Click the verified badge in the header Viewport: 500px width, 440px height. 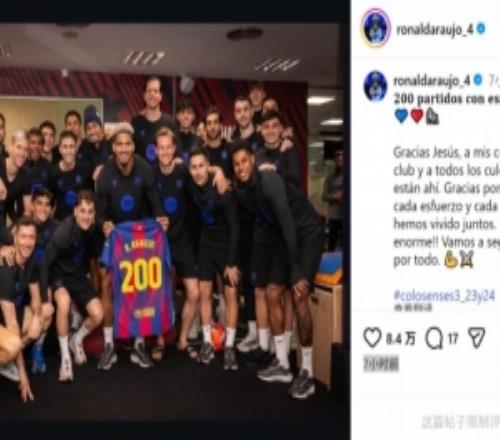pos(481,29)
